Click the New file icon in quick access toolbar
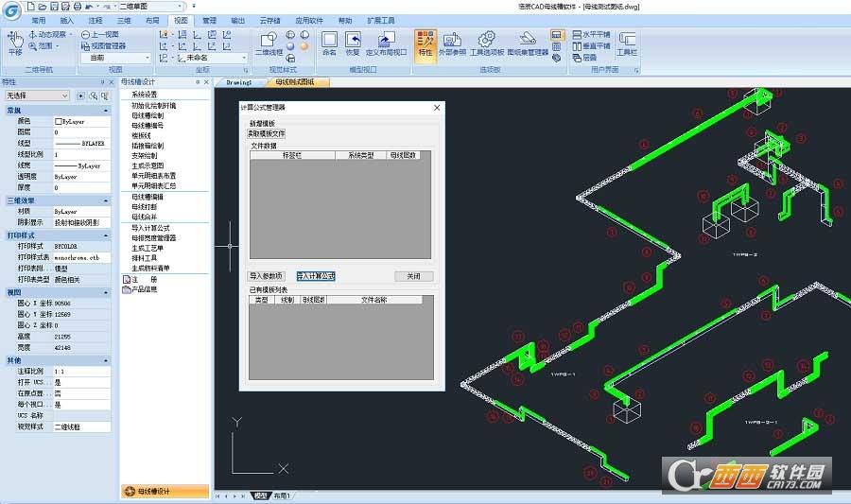Viewport: 851px width, 504px height. point(31,7)
